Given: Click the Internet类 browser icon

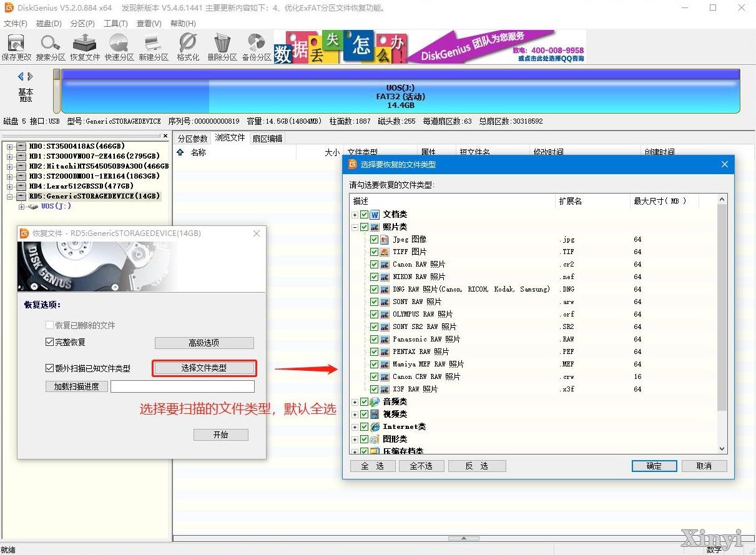Looking at the screenshot, I should pos(375,426).
